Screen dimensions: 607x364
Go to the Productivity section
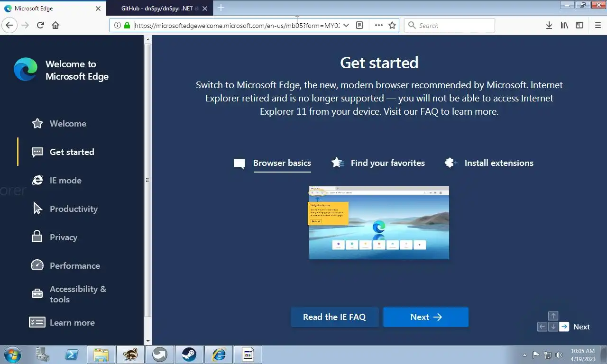coord(74,209)
